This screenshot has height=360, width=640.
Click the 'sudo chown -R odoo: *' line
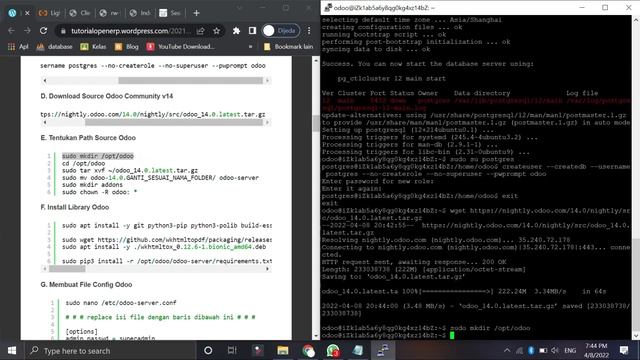(x=99, y=192)
